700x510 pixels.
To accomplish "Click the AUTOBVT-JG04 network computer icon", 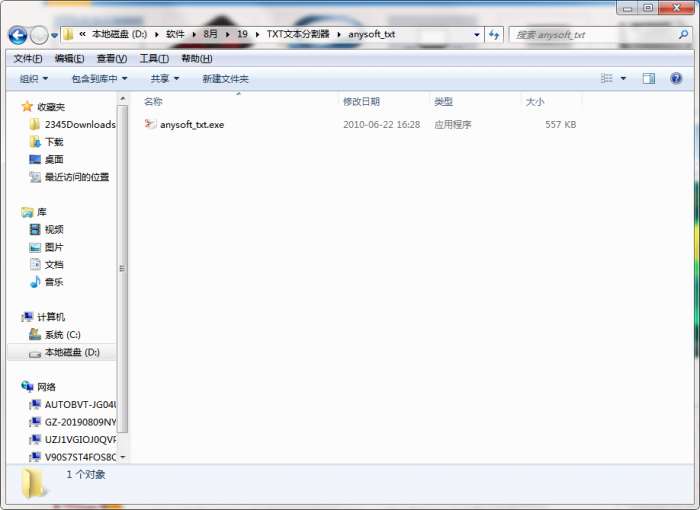I will 35,405.
